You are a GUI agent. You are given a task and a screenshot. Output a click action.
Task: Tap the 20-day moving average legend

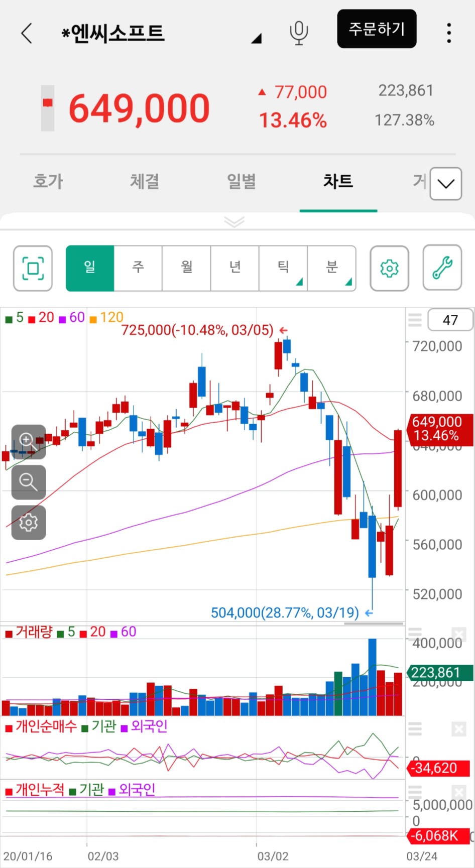click(x=41, y=317)
